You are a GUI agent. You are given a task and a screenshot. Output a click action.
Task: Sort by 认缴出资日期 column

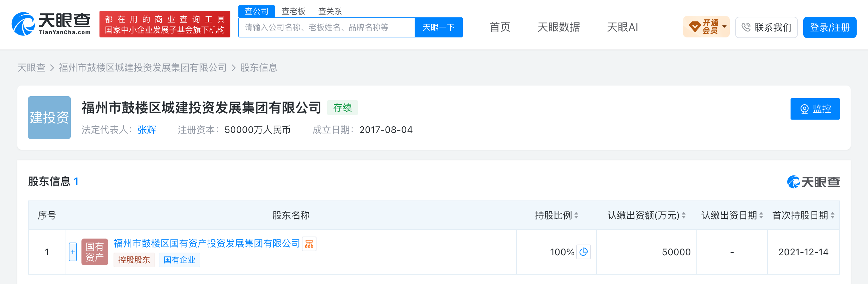[x=761, y=215]
